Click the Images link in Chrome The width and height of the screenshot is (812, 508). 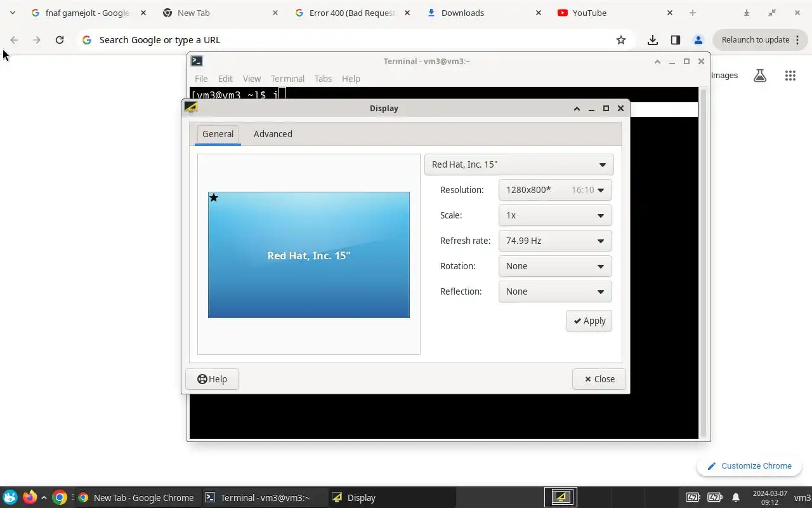(x=724, y=76)
